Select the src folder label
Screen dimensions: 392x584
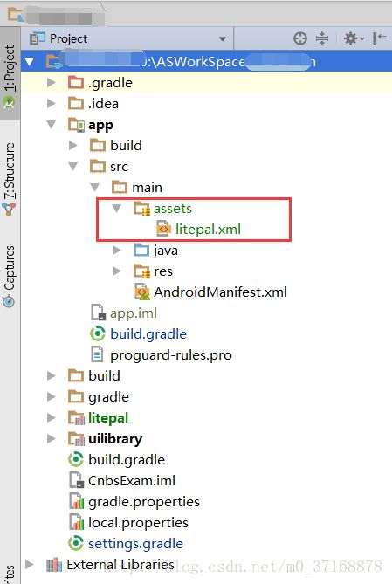119,167
